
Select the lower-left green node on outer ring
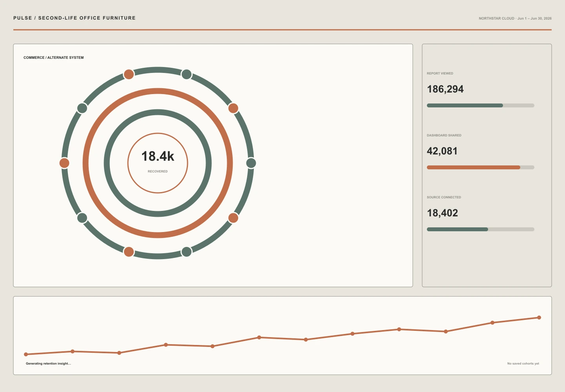tap(82, 218)
